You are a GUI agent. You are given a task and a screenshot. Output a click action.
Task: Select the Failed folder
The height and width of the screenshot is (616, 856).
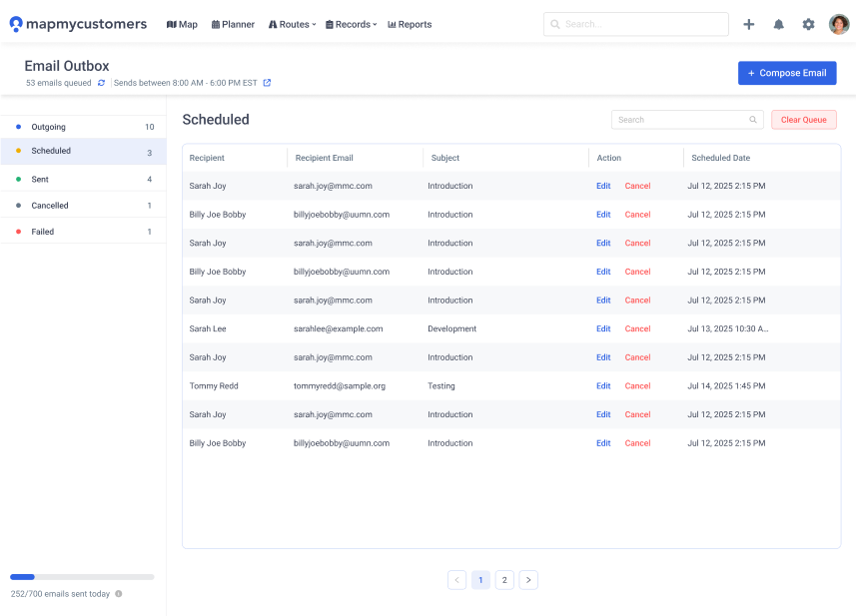coord(83,232)
